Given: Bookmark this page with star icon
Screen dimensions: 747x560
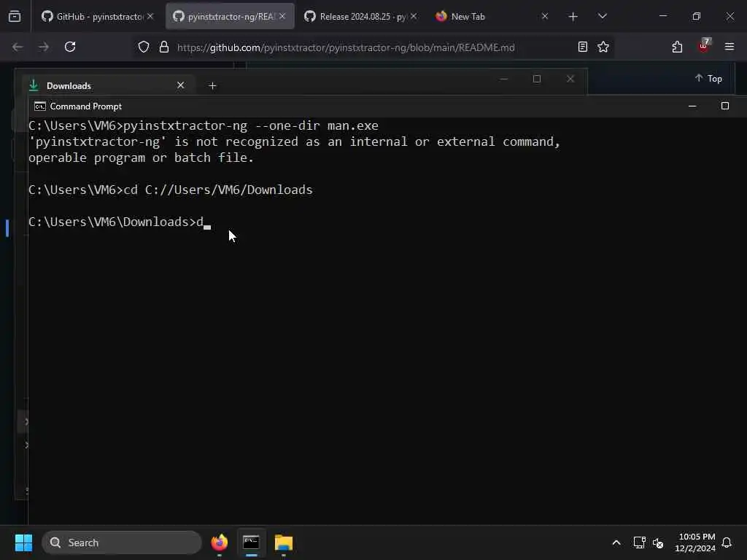Looking at the screenshot, I should [x=603, y=47].
